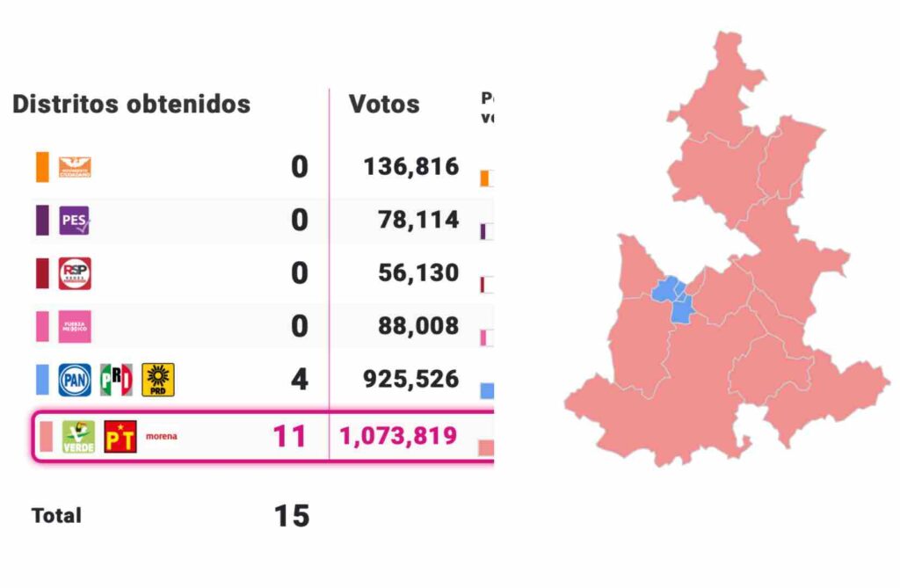The image size is (900, 588).
Task: Click the Total districts value 15
Action: pos(292,516)
